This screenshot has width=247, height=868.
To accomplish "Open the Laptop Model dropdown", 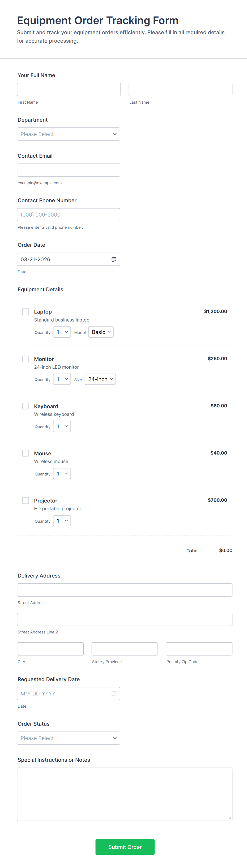I will (x=101, y=332).
